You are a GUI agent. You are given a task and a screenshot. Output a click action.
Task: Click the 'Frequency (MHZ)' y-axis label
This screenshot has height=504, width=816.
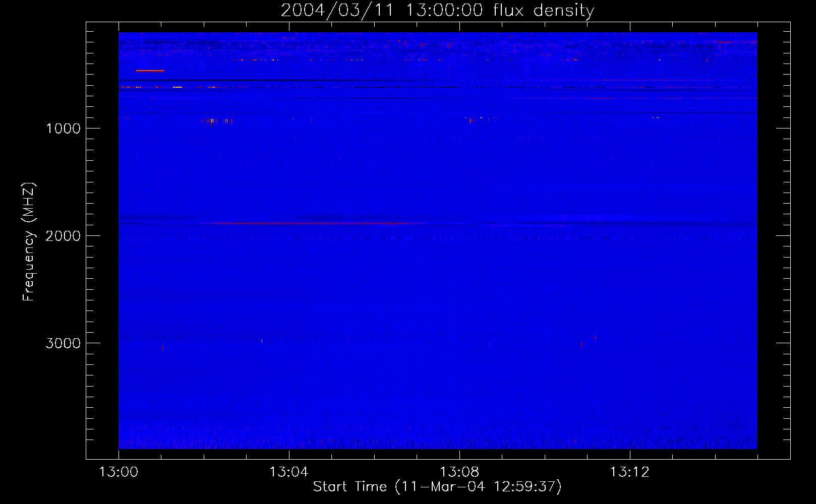29,242
